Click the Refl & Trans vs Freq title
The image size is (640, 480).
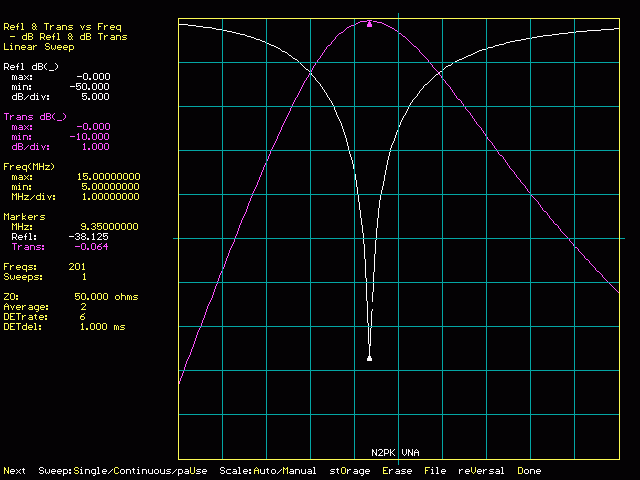(x=62, y=27)
